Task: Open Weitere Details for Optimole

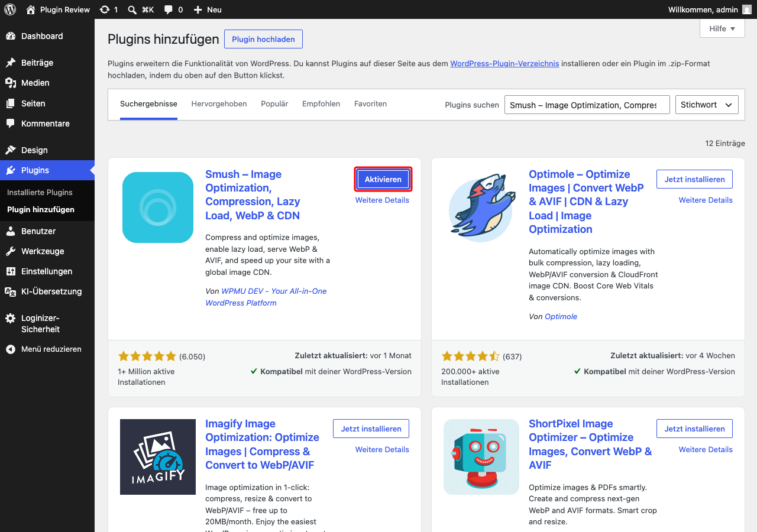Action: [706, 200]
